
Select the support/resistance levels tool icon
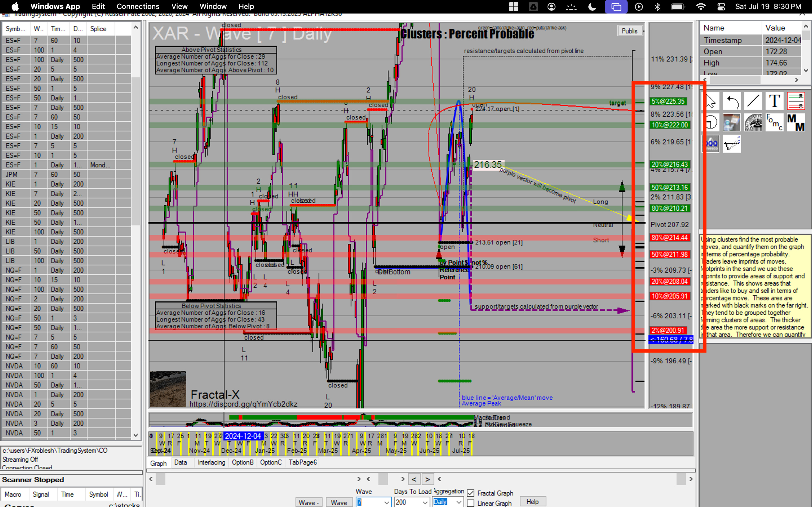click(796, 101)
